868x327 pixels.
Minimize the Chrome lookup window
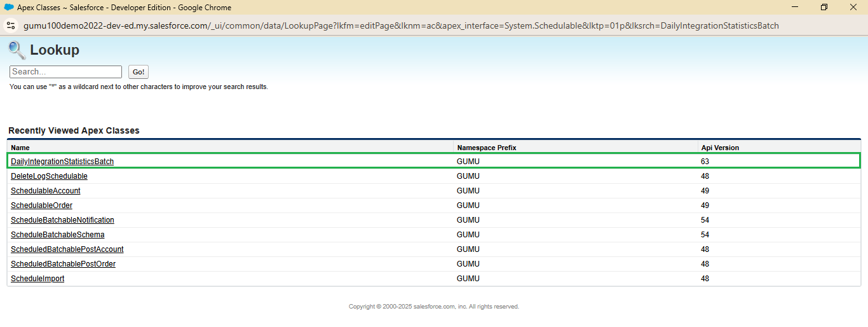795,8
